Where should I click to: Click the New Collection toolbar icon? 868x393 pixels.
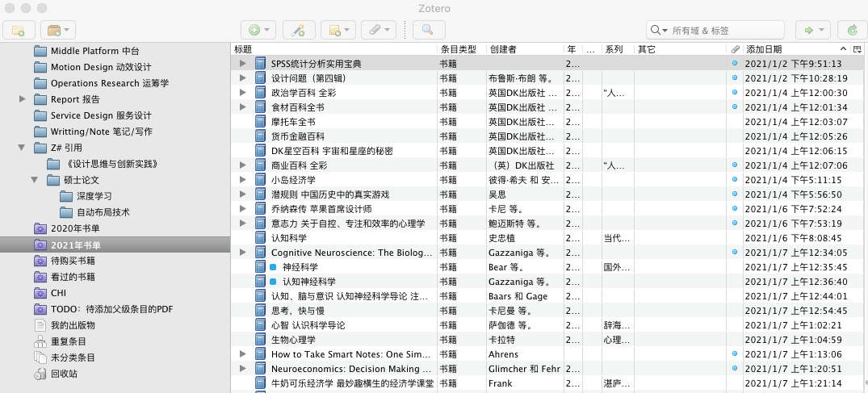coord(19,30)
